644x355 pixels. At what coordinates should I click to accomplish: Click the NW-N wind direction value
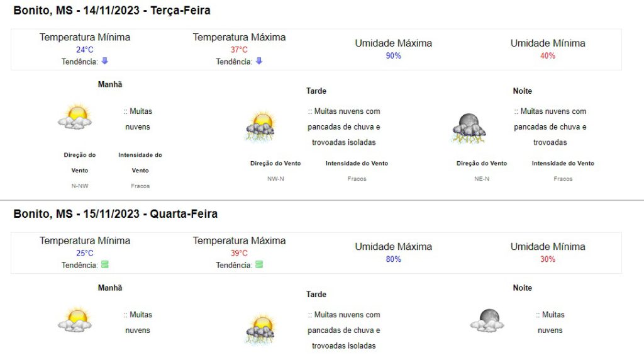(x=275, y=179)
